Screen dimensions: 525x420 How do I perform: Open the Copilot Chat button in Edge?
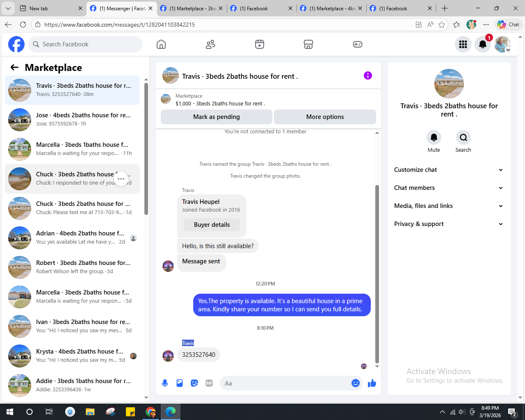[x=509, y=25]
